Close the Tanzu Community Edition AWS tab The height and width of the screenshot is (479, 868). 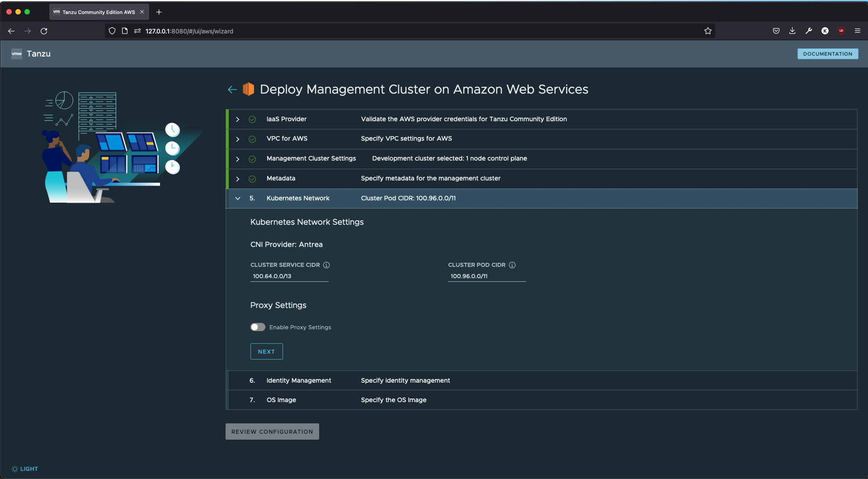coord(142,12)
